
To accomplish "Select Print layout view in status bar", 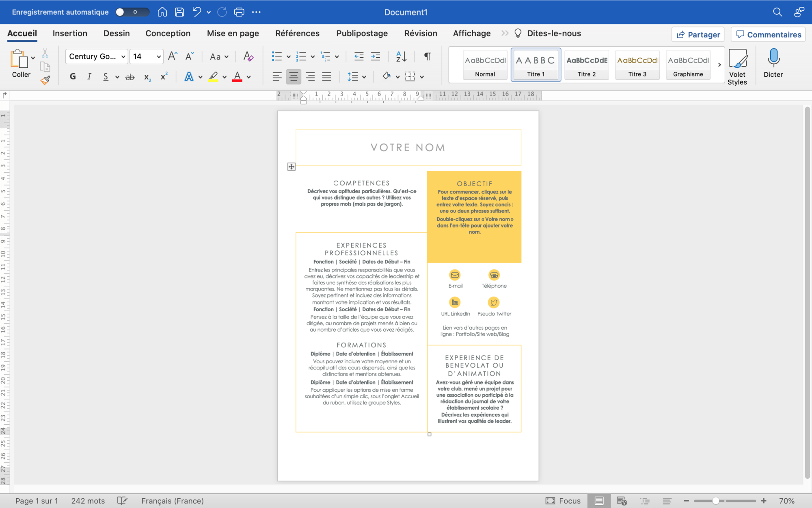I will click(599, 501).
